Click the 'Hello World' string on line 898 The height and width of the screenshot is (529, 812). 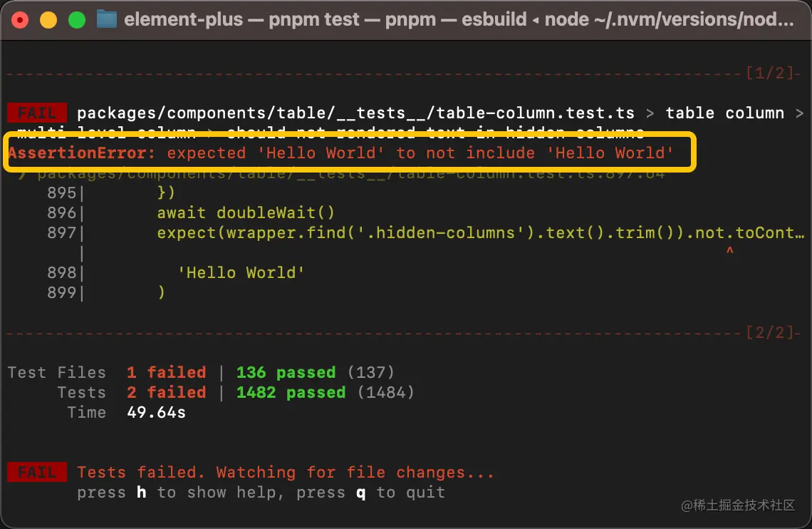(241, 272)
